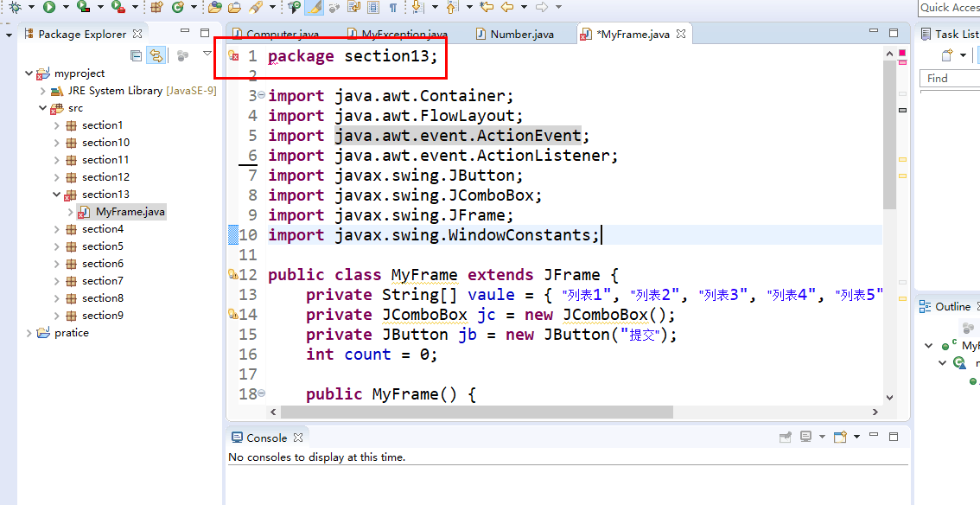Click the Forward navigation arrow
The image size is (980, 505).
coord(542,7)
